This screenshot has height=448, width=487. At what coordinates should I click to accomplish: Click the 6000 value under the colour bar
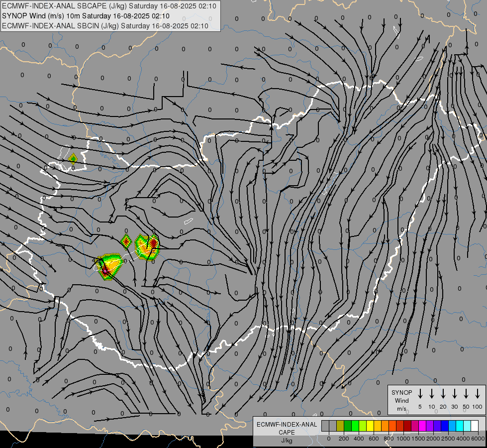pos(478,439)
